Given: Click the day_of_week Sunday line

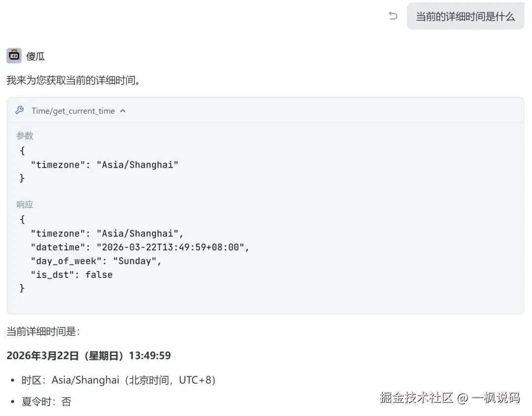Looking at the screenshot, I should (x=96, y=261).
